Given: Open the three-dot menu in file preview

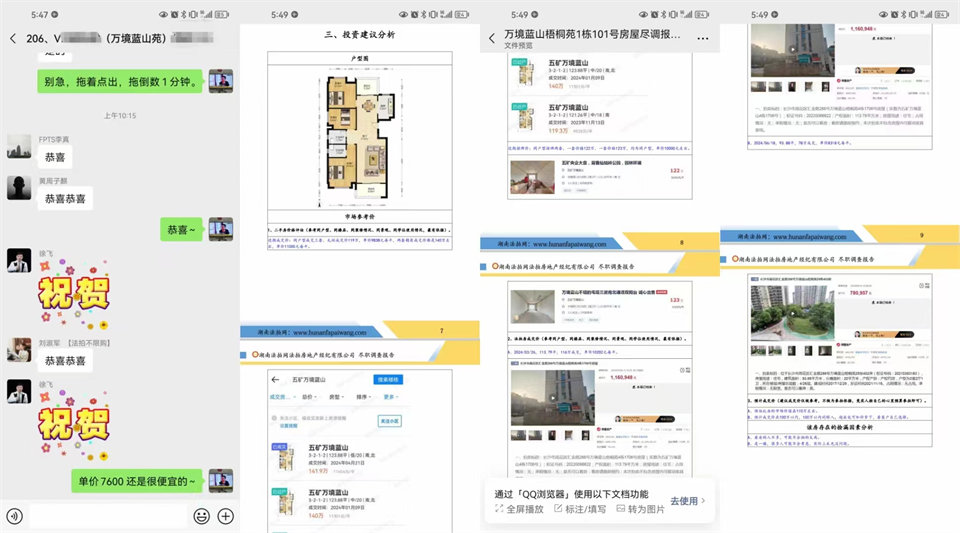Looking at the screenshot, I should (x=702, y=38).
